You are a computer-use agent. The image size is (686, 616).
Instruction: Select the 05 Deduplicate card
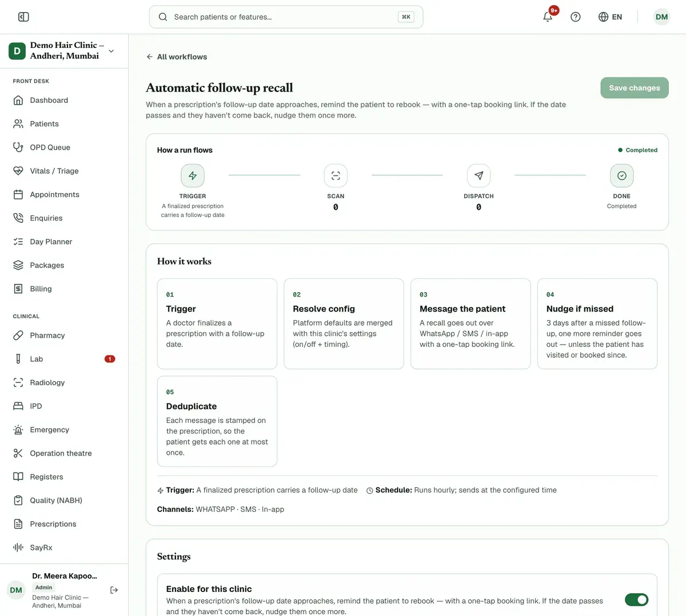[217, 421]
